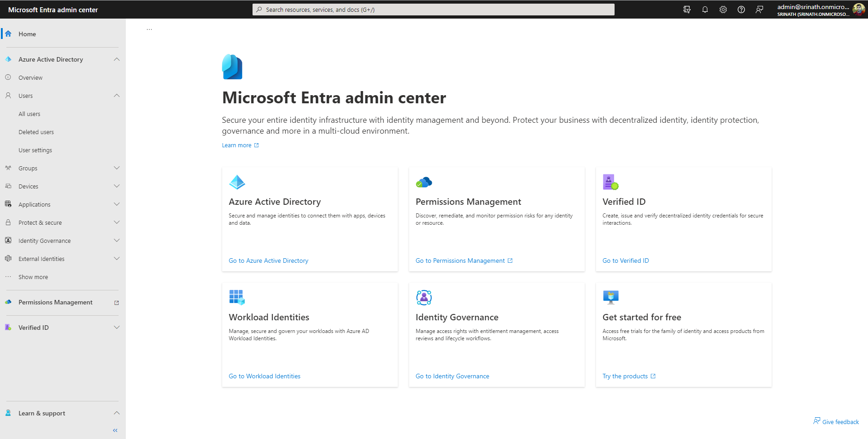Screen dimensions: 868x439
Task: Expand the Protect & secure section
Action: (116, 222)
